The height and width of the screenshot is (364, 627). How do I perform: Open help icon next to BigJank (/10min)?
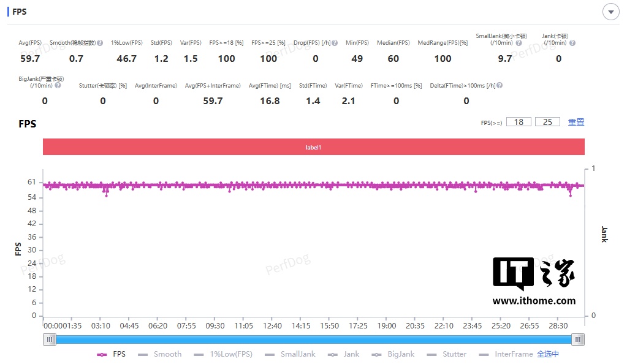click(x=58, y=86)
